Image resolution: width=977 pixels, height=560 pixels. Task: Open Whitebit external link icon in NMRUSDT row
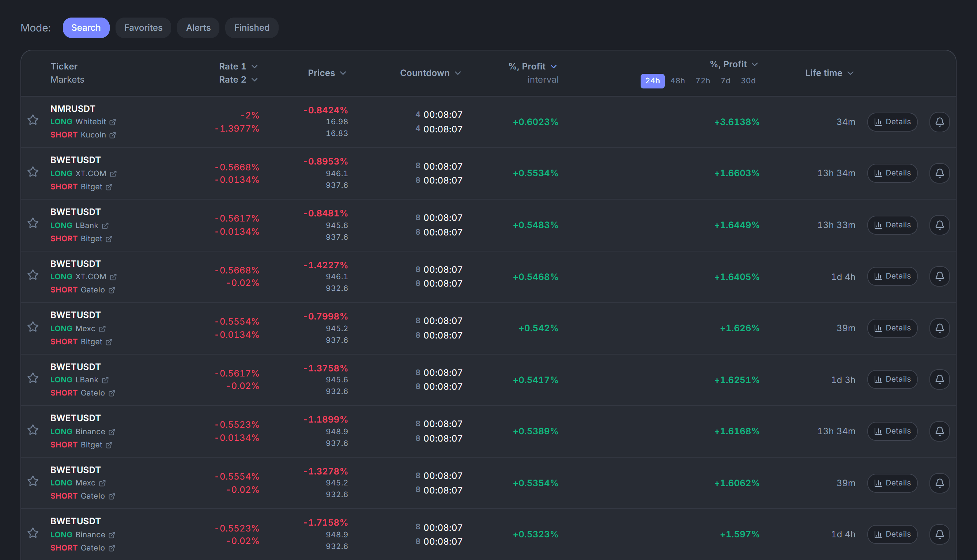[112, 122]
